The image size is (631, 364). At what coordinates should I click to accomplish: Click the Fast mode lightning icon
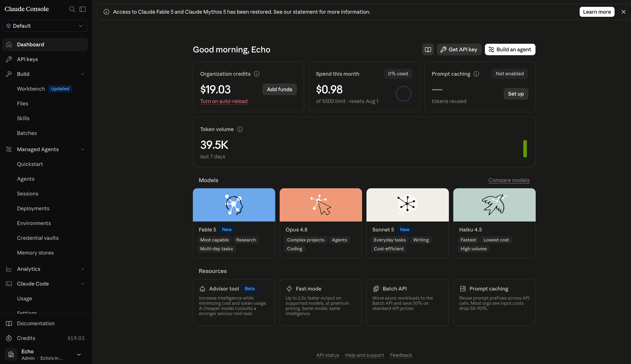coord(289,289)
